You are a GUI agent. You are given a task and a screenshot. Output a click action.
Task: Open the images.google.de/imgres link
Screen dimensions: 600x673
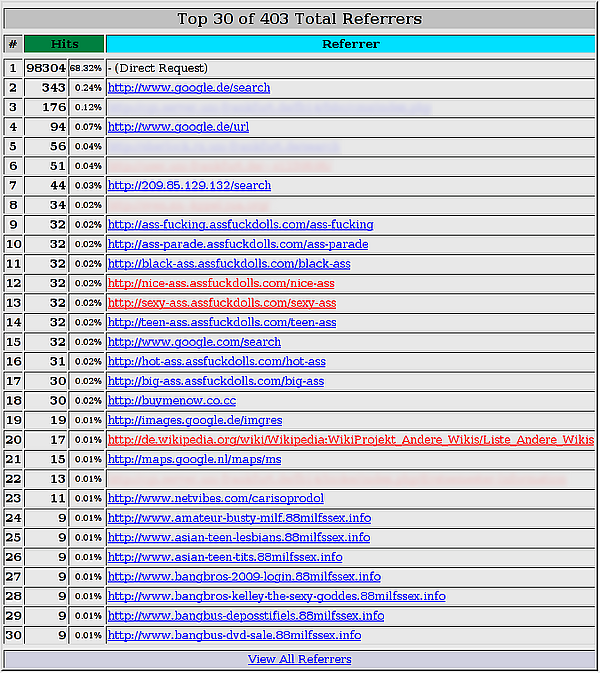195,420
